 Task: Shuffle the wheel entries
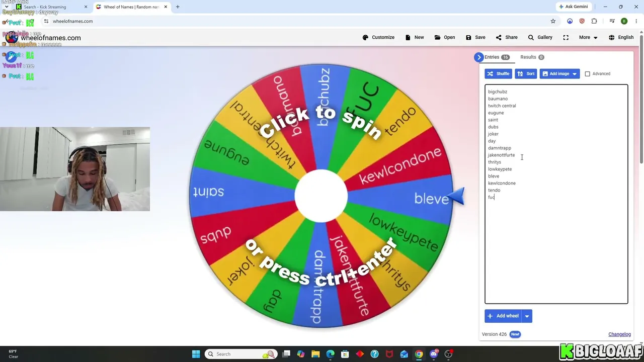(498, 74)
